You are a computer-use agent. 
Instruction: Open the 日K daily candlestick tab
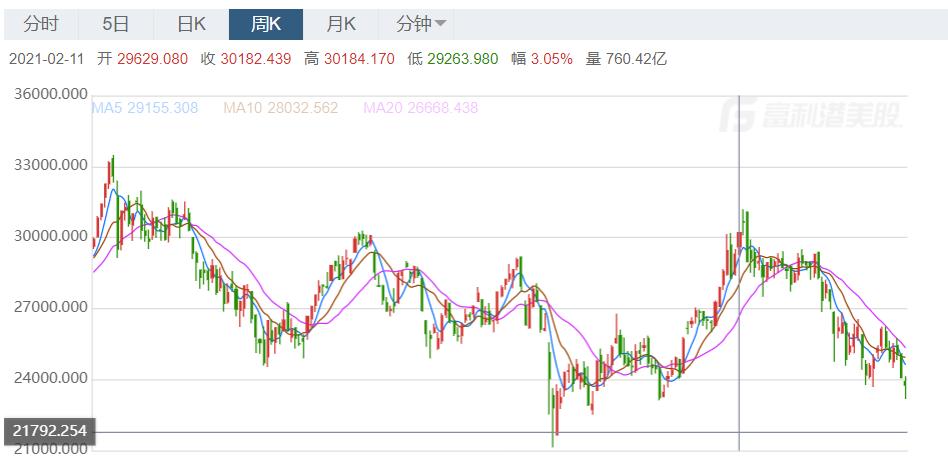pos(190,23)
